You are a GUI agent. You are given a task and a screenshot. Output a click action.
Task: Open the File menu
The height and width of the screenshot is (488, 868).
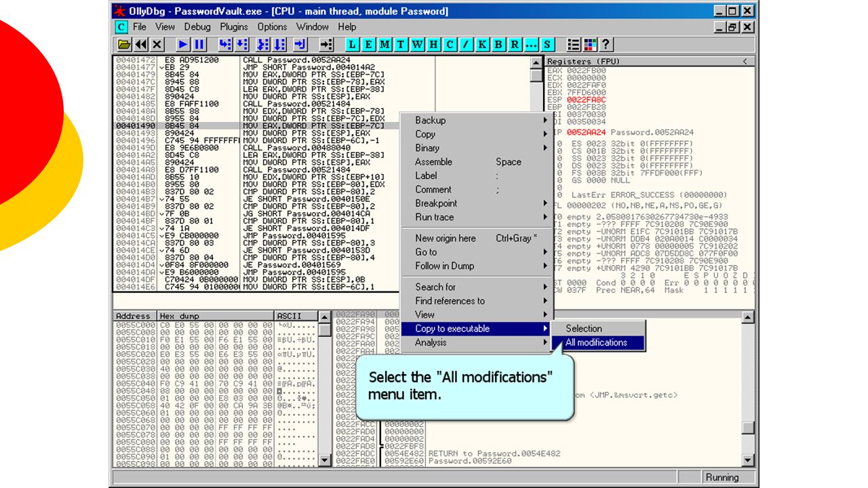140,27
